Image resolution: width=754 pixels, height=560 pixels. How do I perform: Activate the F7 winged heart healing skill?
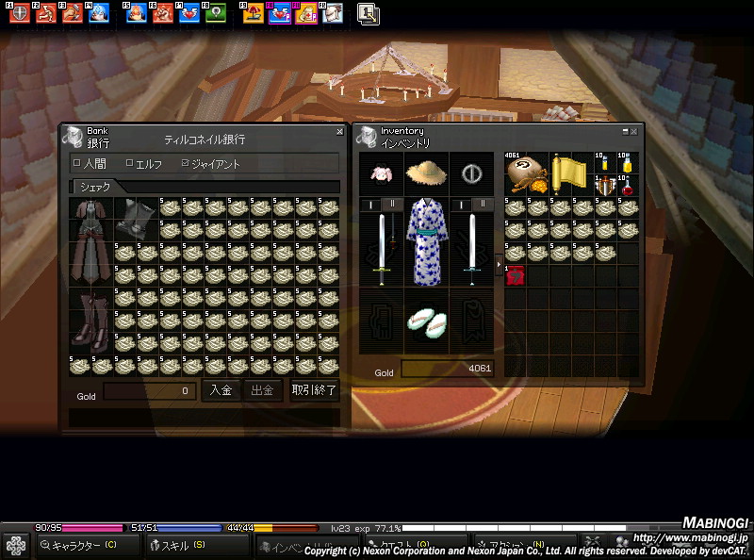click(189, 13)
